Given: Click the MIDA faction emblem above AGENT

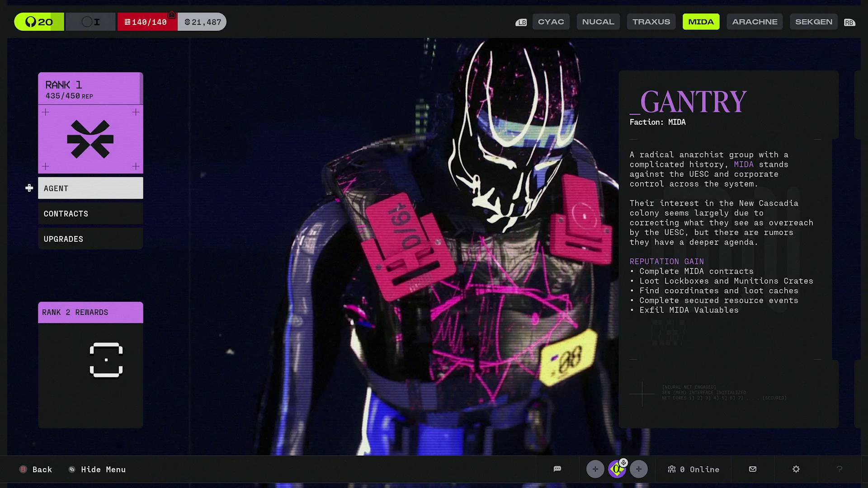Looking at the screenshot, I should click(x=90, y=139).
